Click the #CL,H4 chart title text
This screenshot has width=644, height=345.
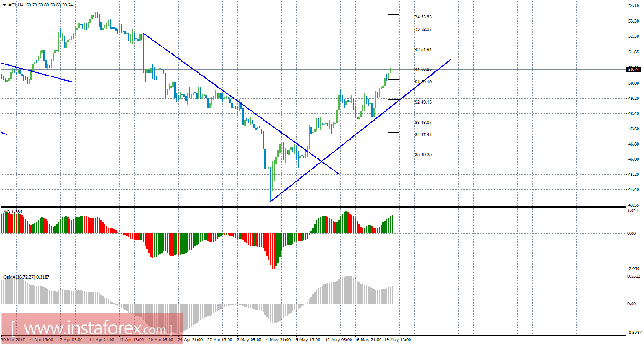click(x=16, y=5)
